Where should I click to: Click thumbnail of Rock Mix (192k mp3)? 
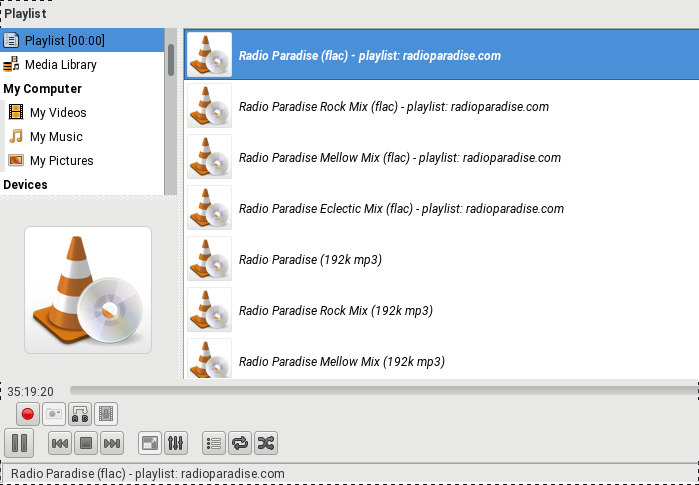coord(210,310)
